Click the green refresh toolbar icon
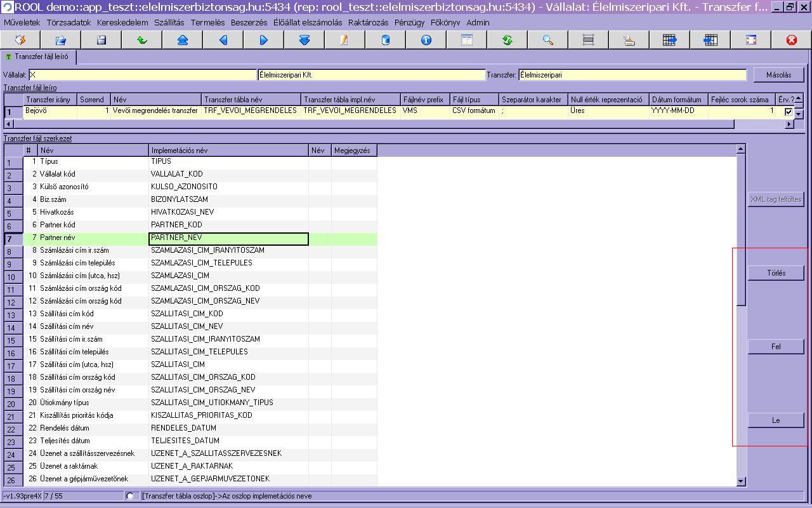 [507, 40]
